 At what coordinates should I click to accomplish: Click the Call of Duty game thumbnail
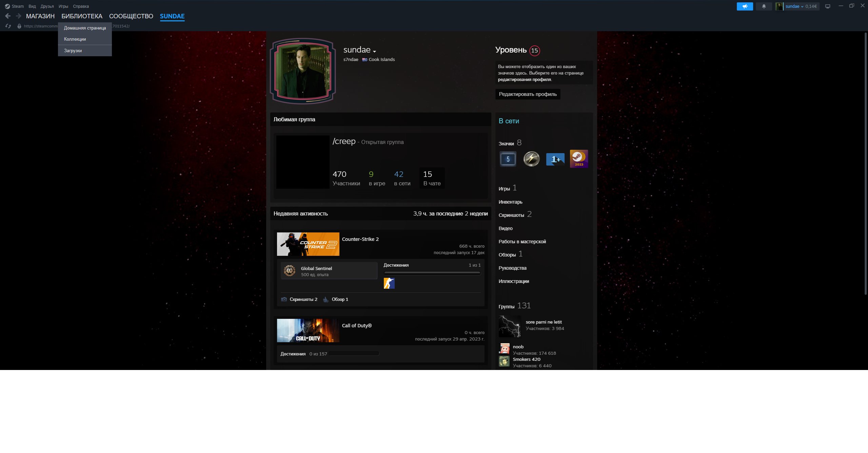click(x=308, y=330)
